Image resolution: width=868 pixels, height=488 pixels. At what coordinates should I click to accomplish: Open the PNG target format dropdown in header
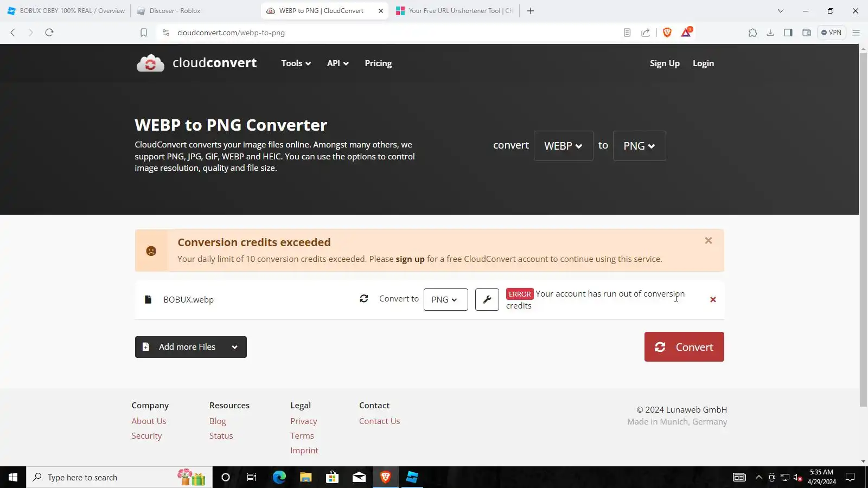(639, 146)
